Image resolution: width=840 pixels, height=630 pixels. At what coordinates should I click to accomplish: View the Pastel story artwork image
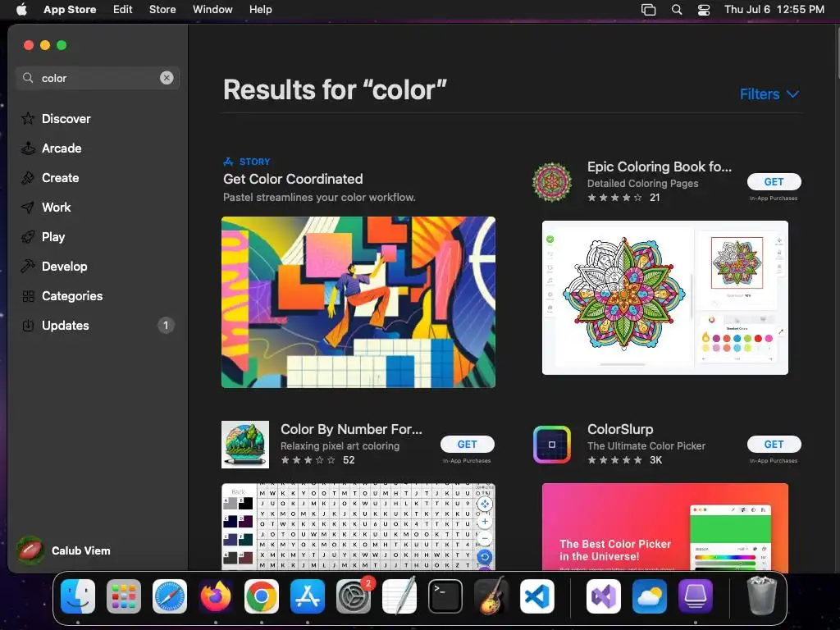point(358,302)
